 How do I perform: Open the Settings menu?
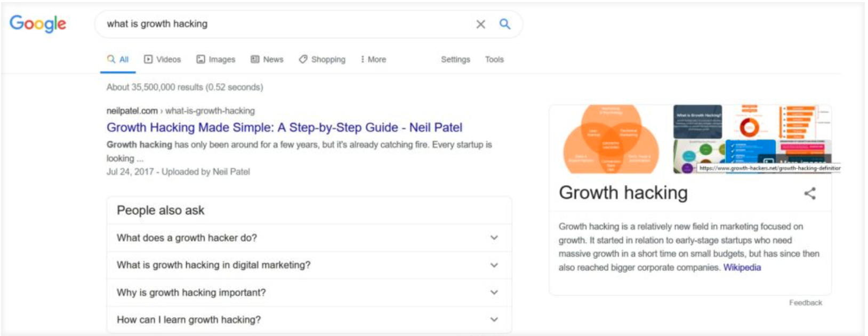pyautogui.click(x=455, y=59)
